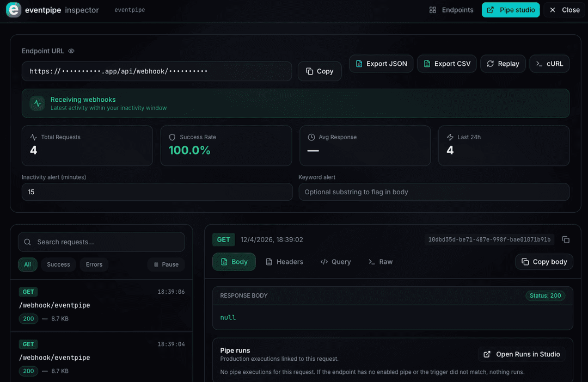This screenshot has height=382, width=588.
Task: Click the search magnifier icon
Action: [27, 242]
